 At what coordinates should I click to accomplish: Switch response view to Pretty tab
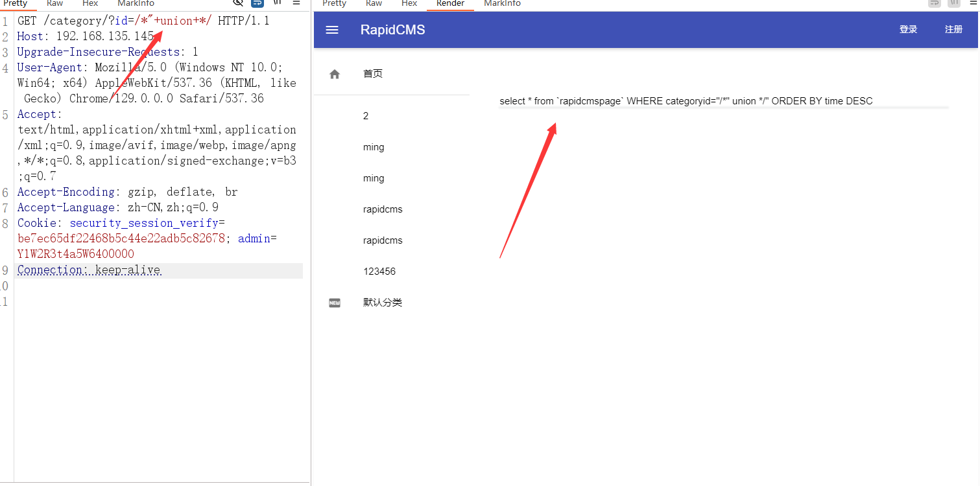[x=334, y=3]
